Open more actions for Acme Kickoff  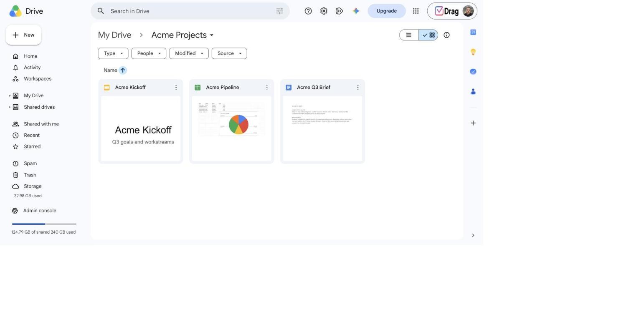coord(176,88)
